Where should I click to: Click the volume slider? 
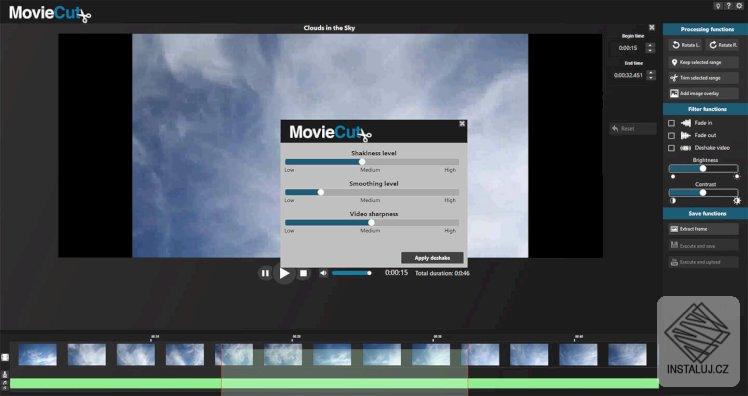coord(352,273)
